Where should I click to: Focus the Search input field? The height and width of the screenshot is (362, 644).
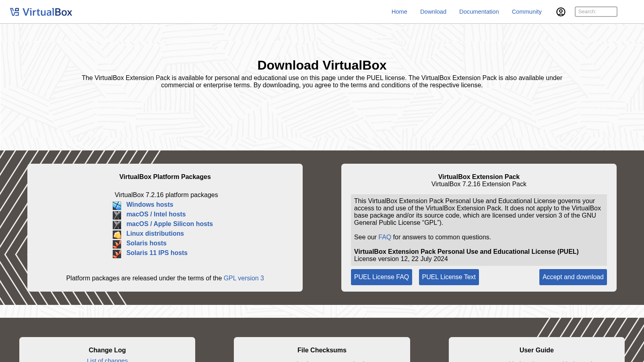[x=596, y=12]
